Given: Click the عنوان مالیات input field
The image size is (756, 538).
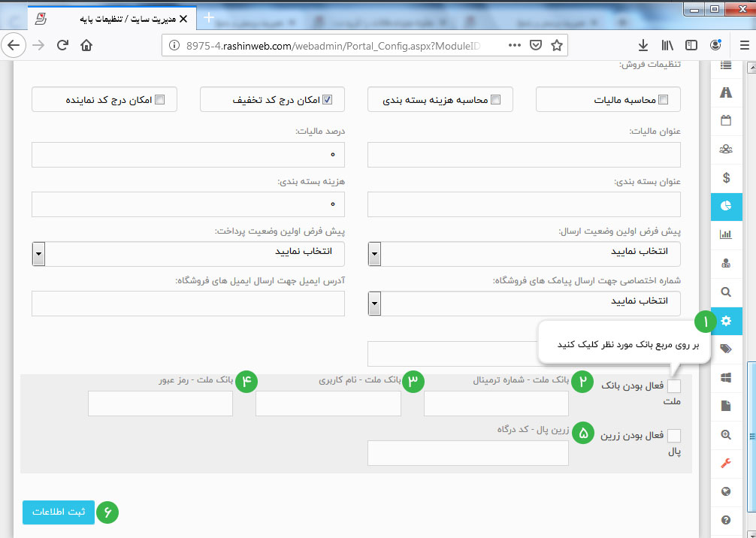Looking at the screenshot, I should click(524, 155).
